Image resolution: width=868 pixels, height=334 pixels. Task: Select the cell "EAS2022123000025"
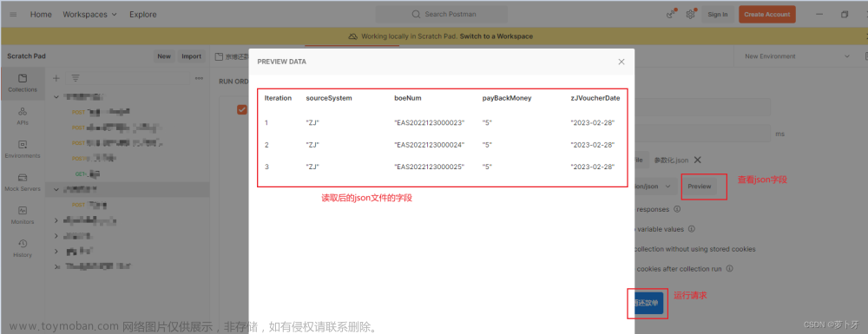coord(429,167)
